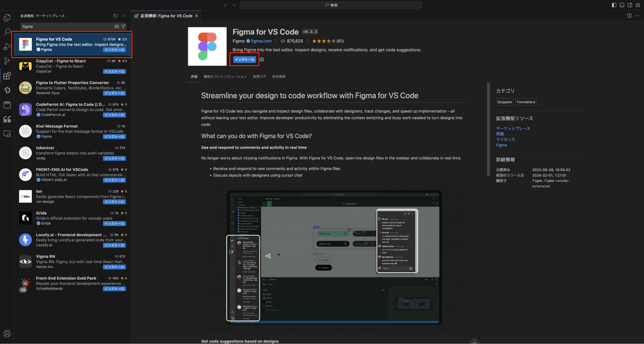The height and width of the screenshot is (344, 644).
Task: Open the Accounts icon at bottom left
Action: coord(7,334)
